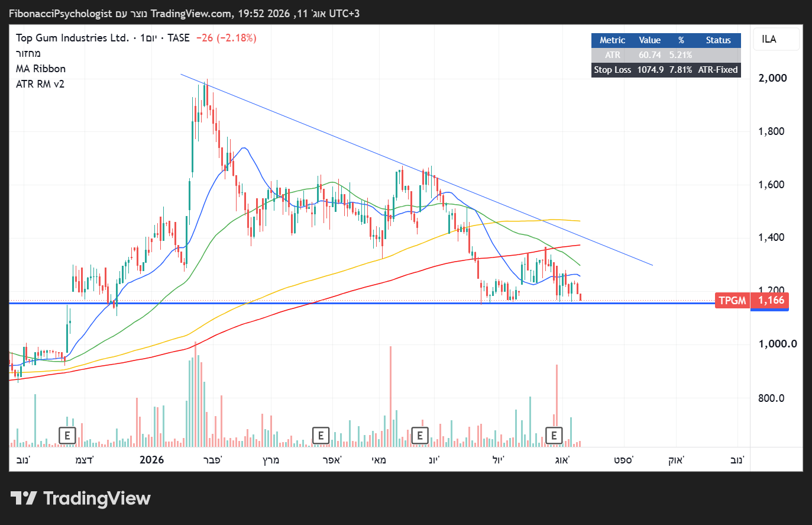812x525 pixels.
Task: Open the ILA currency selector
Action: [776, 39]
